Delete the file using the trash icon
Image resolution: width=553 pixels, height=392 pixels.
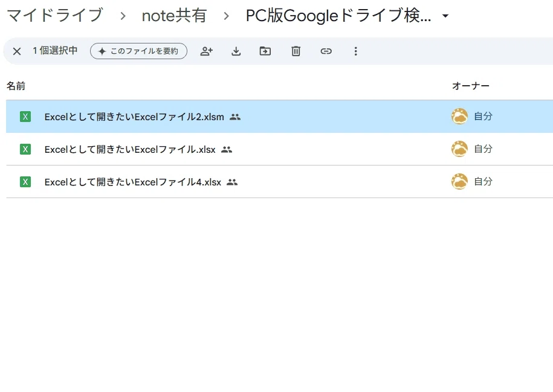pos(296,51)
